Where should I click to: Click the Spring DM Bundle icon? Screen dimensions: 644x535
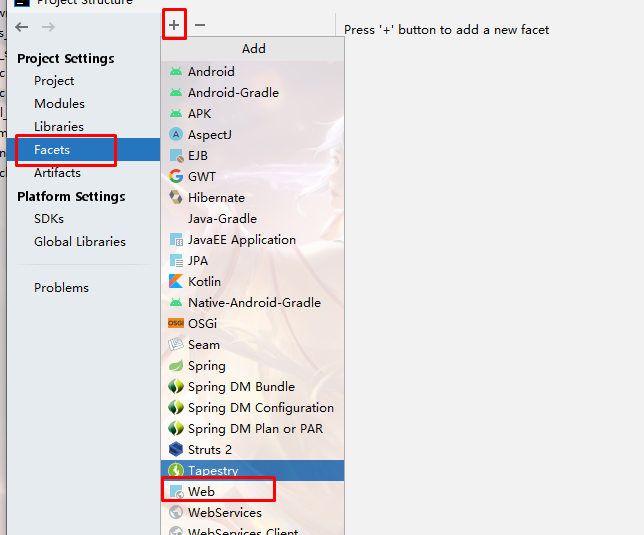click(x=176, y=386)
